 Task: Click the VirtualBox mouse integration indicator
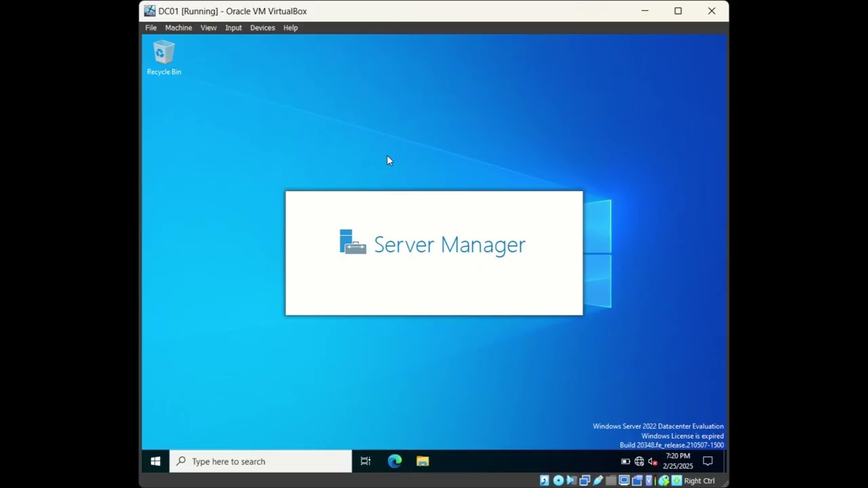tap(663, 481)
